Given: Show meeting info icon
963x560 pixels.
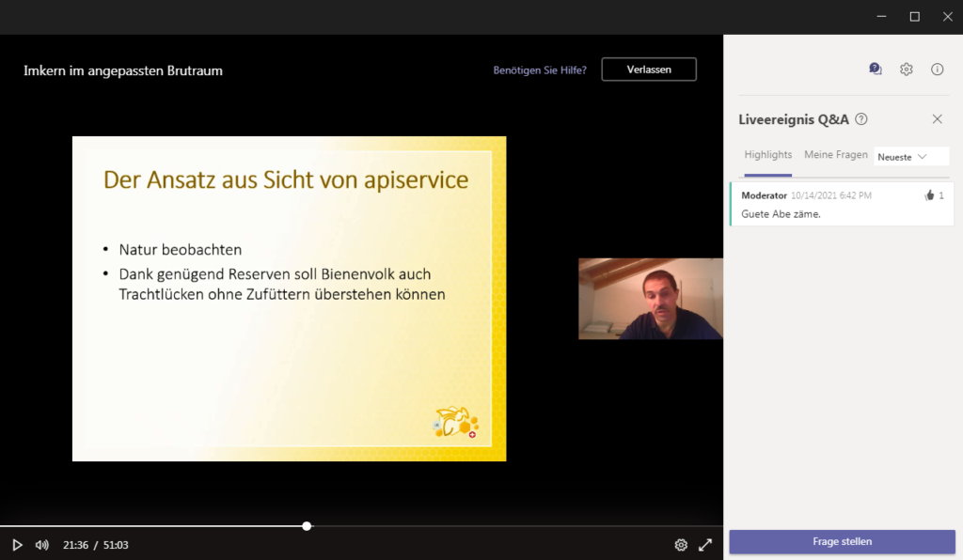Looking at the screenshot, I should tap(938, 70).
